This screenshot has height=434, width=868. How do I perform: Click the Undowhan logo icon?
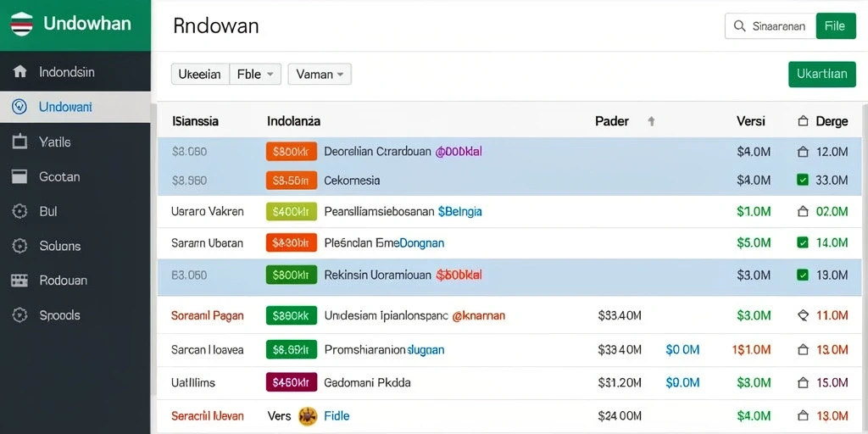pyautogui.click(x=22, y=24)
